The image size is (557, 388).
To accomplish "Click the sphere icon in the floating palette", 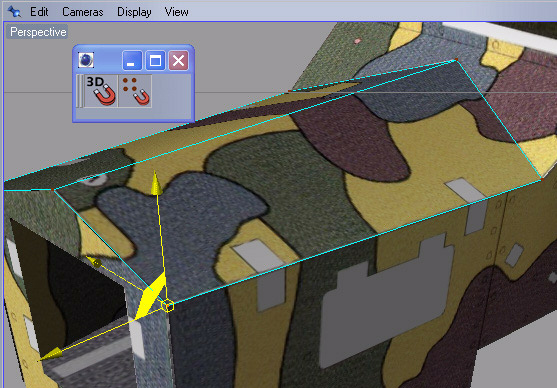I will (86, 60).
